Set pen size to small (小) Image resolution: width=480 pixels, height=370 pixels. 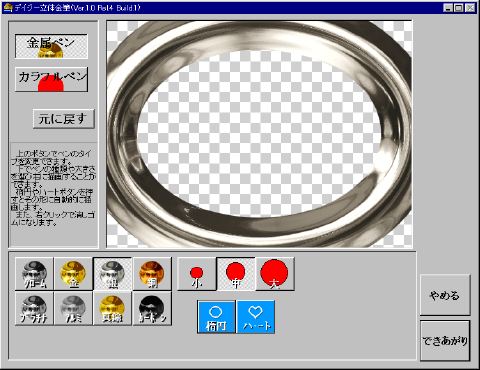coord(197,274)
